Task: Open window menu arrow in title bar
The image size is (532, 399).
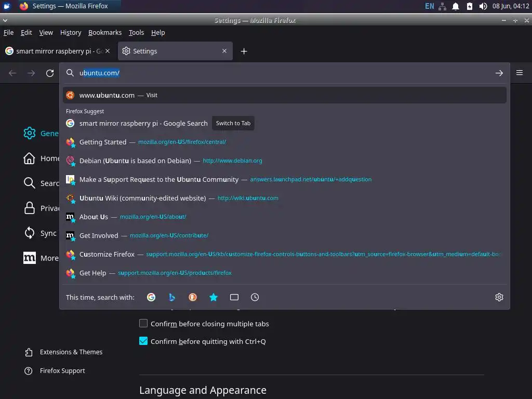Action: point(5,20)
